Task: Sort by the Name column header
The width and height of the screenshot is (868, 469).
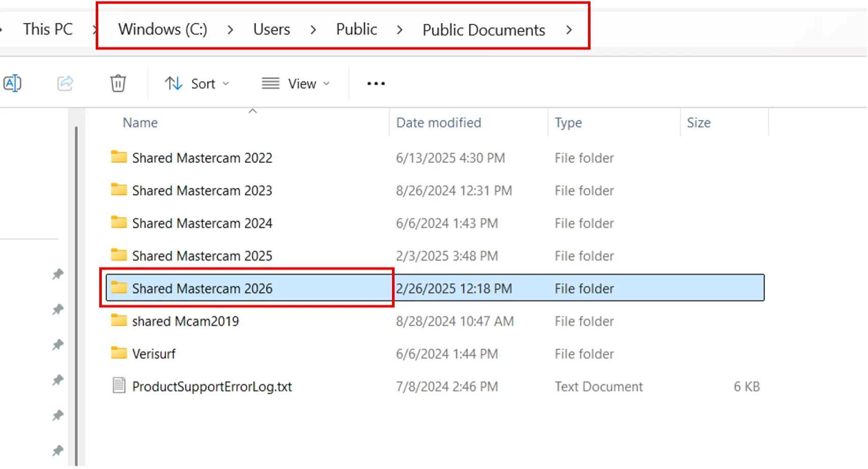Action: click(140, 123)
